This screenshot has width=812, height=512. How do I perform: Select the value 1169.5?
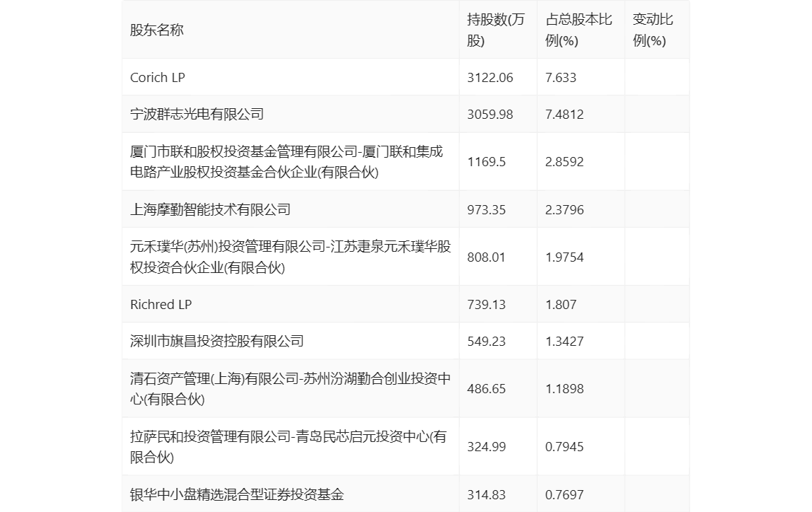pos(486,162)
